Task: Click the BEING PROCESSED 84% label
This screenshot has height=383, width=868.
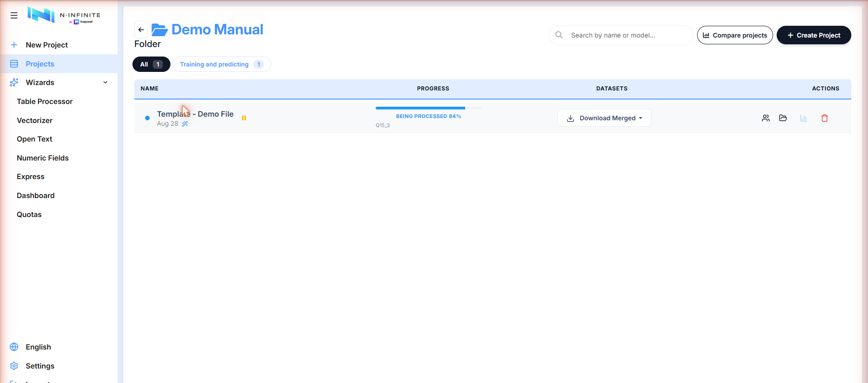Action: click(429, 116)
